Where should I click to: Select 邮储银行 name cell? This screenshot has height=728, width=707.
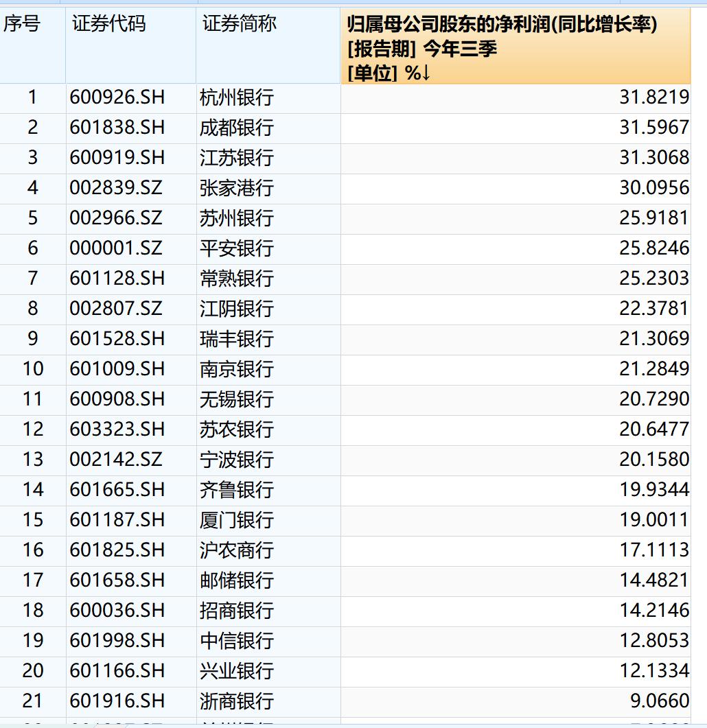click(268, 580)
